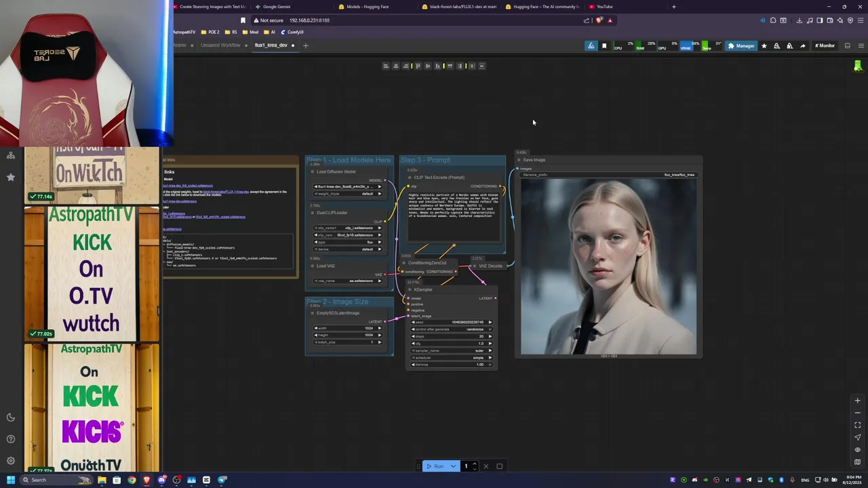Click the zoom out minus icon on canvas
The height and width of the screenshot is (488, 868).
pyautogui.click(x=857, y=413)
